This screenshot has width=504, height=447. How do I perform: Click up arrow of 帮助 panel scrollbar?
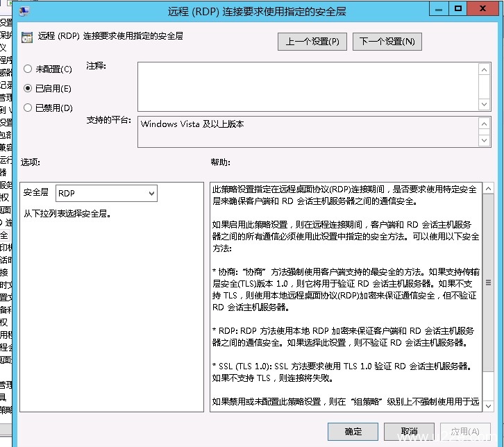coord(488,189)
